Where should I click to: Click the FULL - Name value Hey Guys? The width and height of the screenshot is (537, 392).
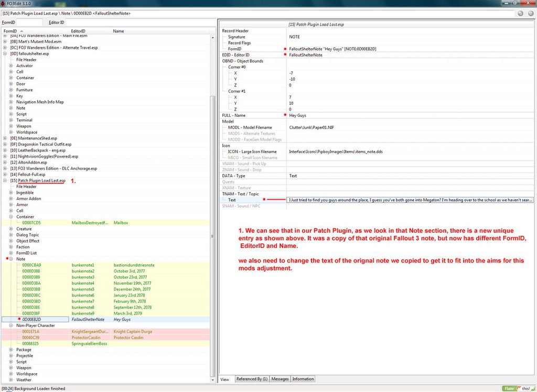297,115
